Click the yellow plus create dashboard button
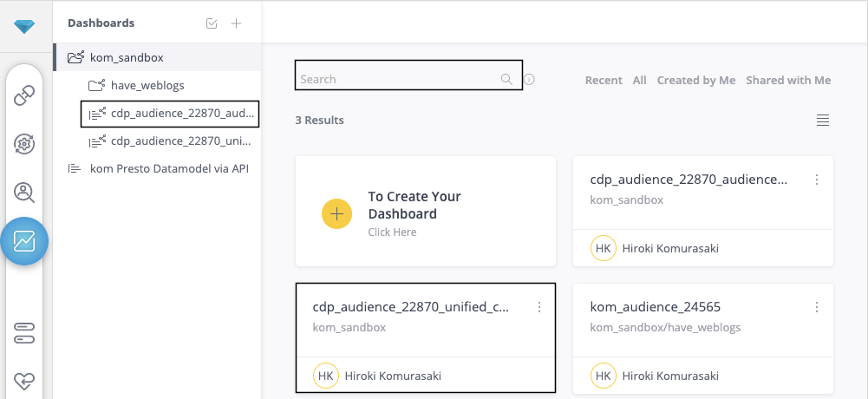This screenshot has height=399, width=868. click(336, 213)
